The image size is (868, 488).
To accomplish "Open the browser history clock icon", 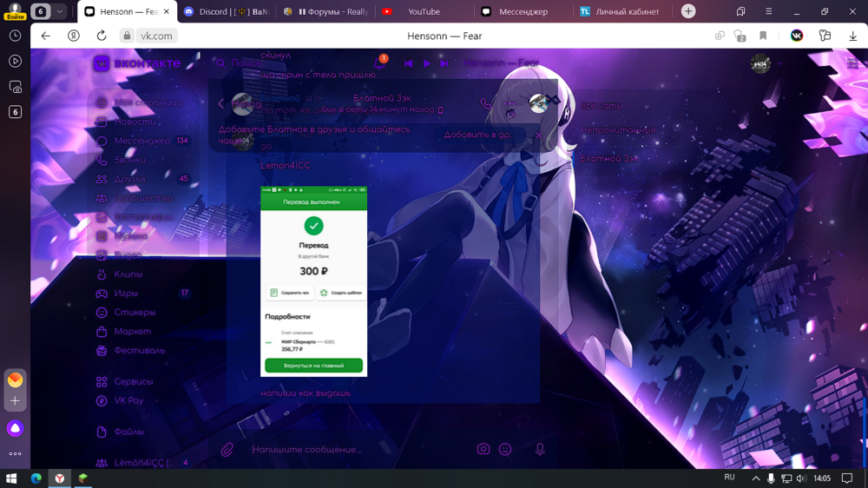I will [15, 36].
